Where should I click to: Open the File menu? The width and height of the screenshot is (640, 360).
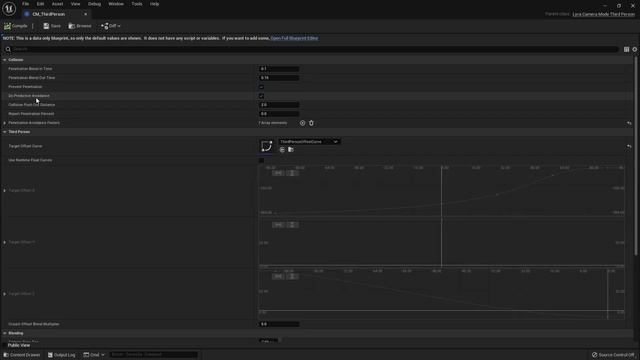click(x=25, y=4)
